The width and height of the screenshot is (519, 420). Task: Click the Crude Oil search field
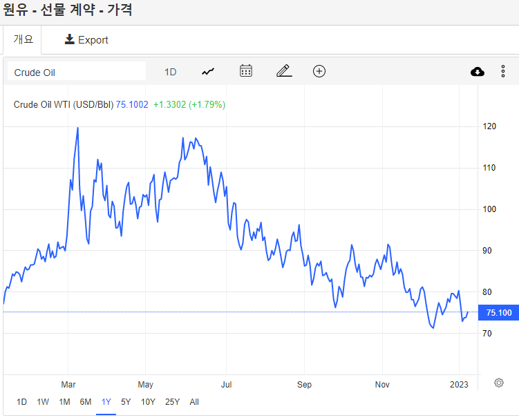77,71
